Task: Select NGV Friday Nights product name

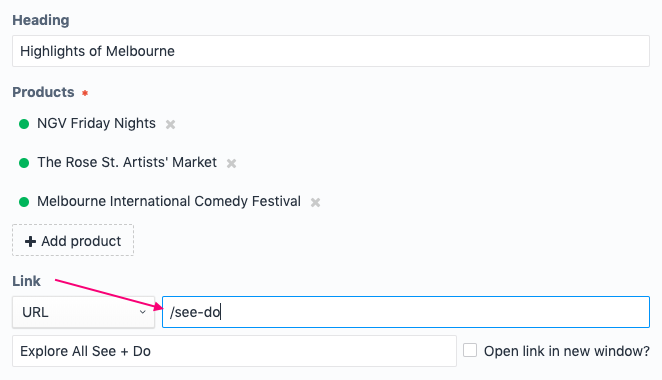Action: tap(96, 123)
